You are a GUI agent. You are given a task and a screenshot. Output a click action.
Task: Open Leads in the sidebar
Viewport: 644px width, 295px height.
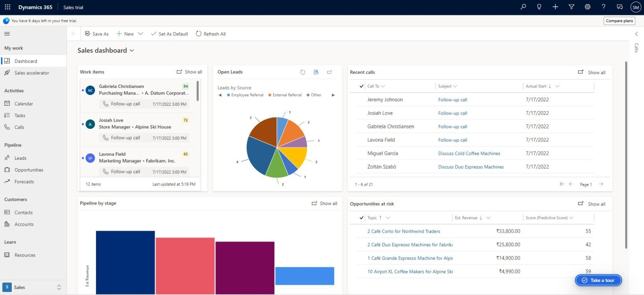[x=33, y=158]
